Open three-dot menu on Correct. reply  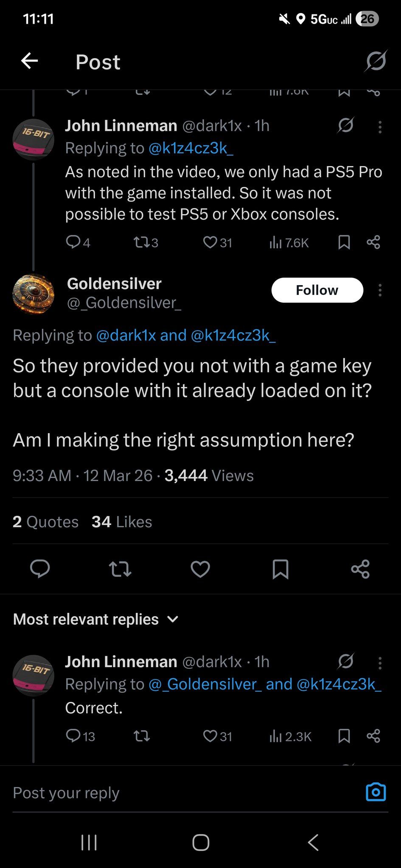pyautogui.click(x=380, y=663)
